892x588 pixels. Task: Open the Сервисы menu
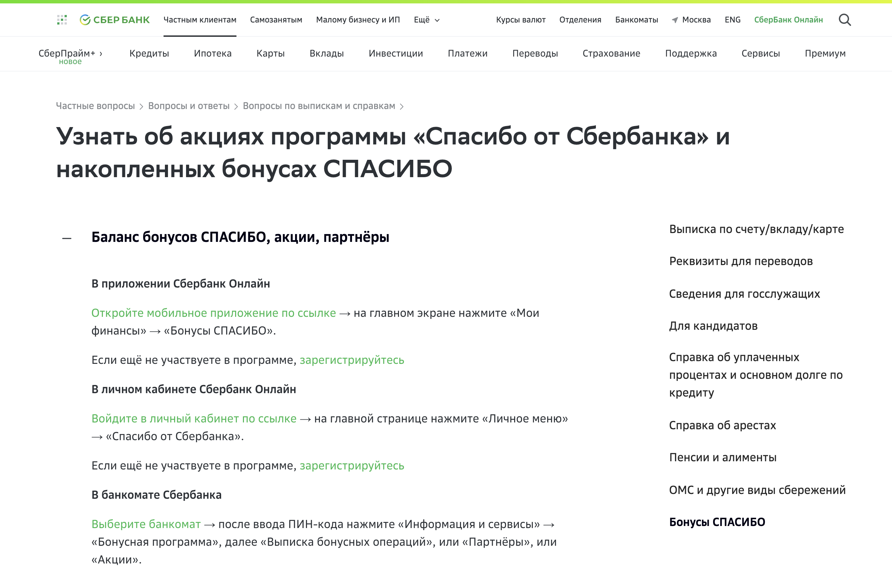pos(760,53)
